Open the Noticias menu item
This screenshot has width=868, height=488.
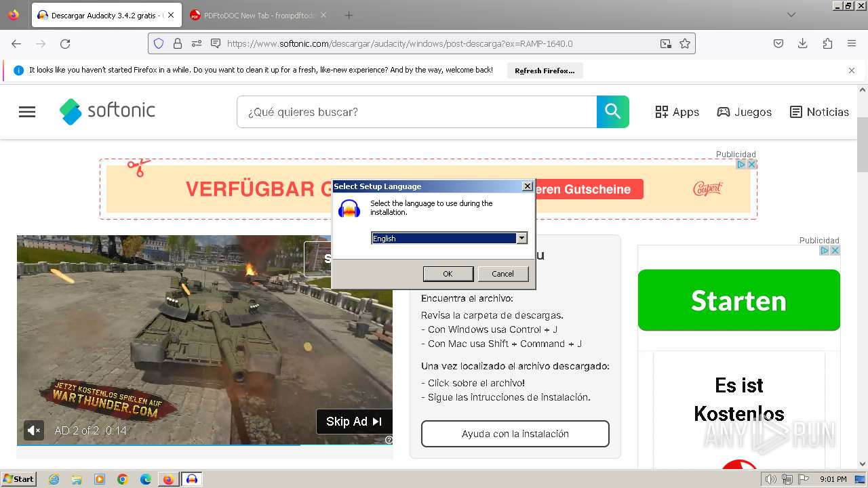click(819, 112)
